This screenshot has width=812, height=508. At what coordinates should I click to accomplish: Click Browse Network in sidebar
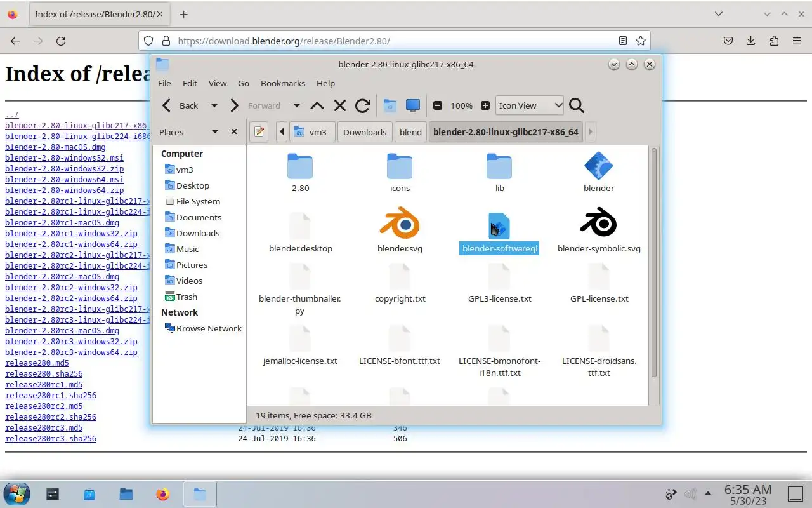(x=203, y=328)
